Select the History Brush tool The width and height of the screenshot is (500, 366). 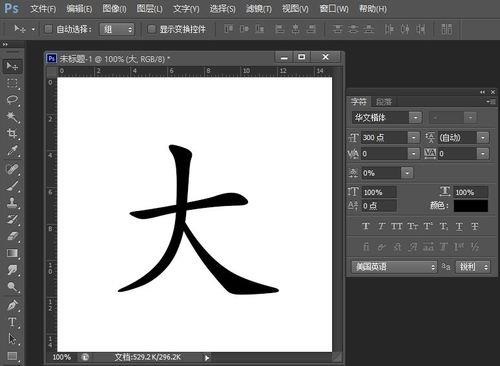(12, 219)
